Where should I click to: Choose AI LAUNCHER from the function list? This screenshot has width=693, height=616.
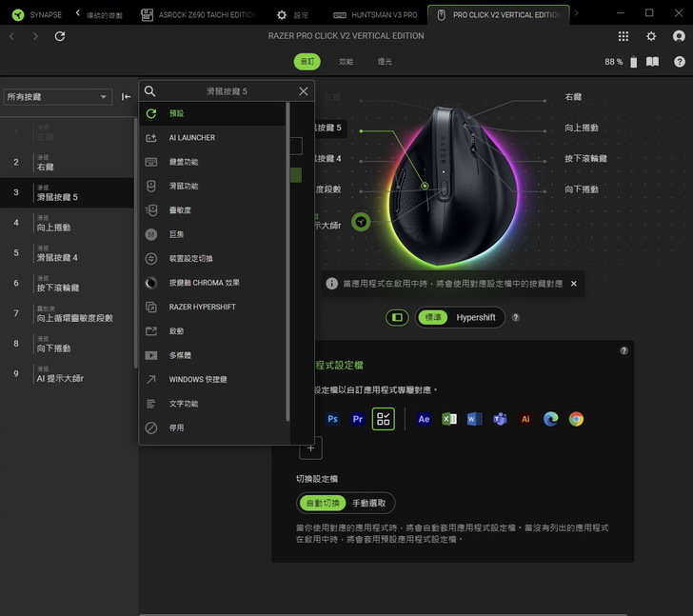coord(191,138)
